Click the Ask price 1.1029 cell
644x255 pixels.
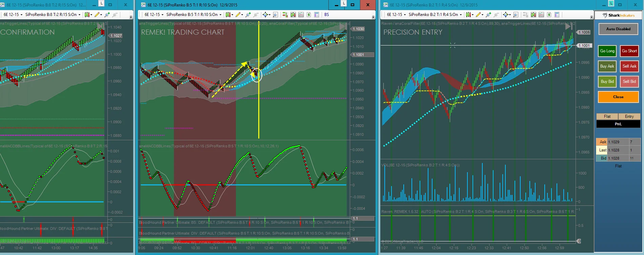pos(618,142)
